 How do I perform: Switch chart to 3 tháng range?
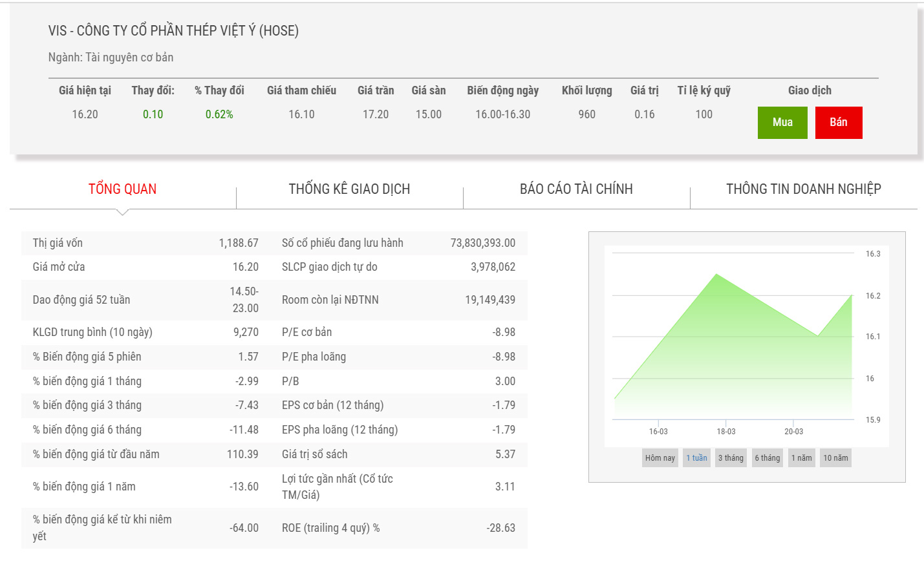(x=731, y=458)
